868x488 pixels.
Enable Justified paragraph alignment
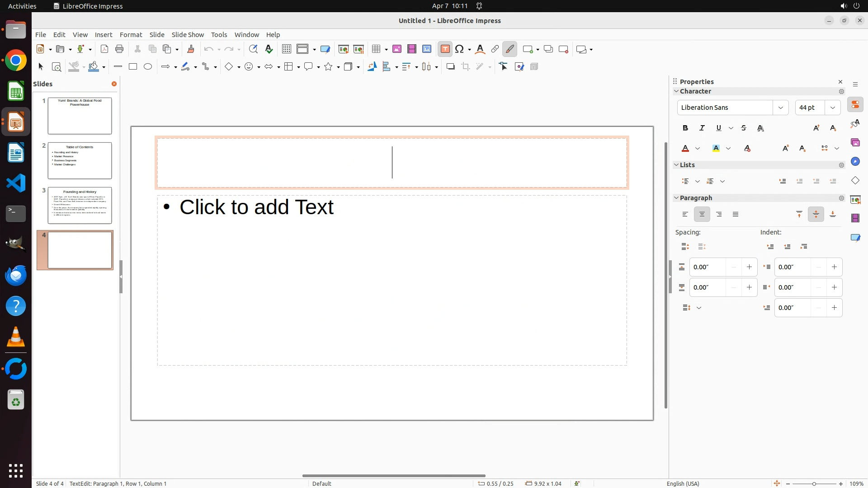[x=736, y=215]
